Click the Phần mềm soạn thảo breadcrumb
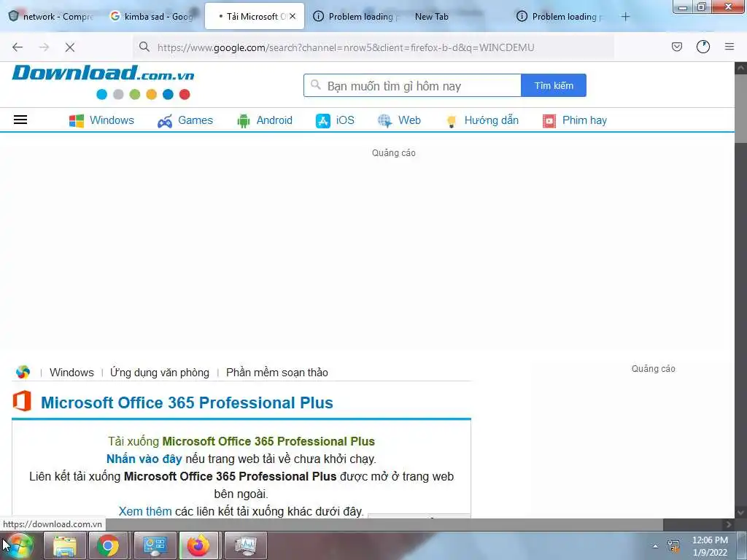Image resolution: width=747 pixels, height=560 pixels. point(276,373)
